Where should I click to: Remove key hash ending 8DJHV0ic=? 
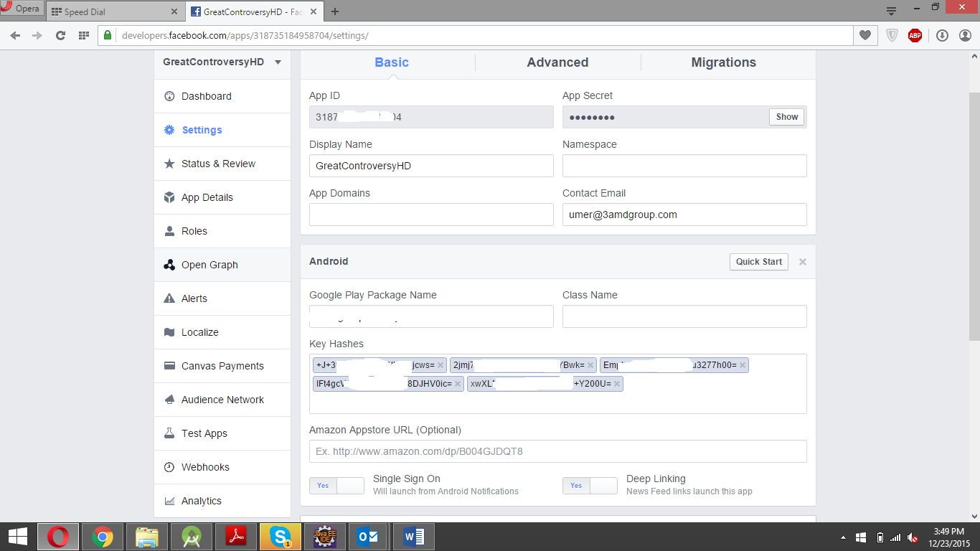[x=458, y=384]
